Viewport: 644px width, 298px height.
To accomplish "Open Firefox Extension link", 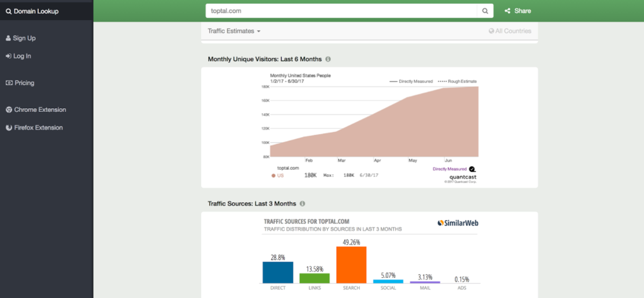I will [x=34, y=128].
